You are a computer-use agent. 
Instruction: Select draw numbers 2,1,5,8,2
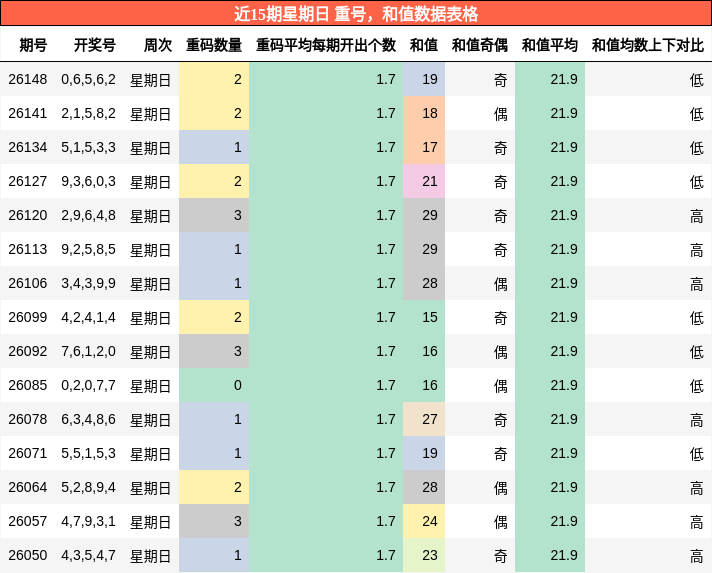89,114
